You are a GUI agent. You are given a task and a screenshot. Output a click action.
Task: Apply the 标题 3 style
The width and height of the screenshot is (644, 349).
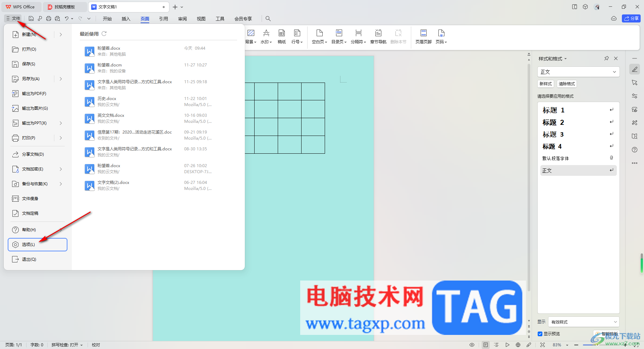tap(578, 134)
